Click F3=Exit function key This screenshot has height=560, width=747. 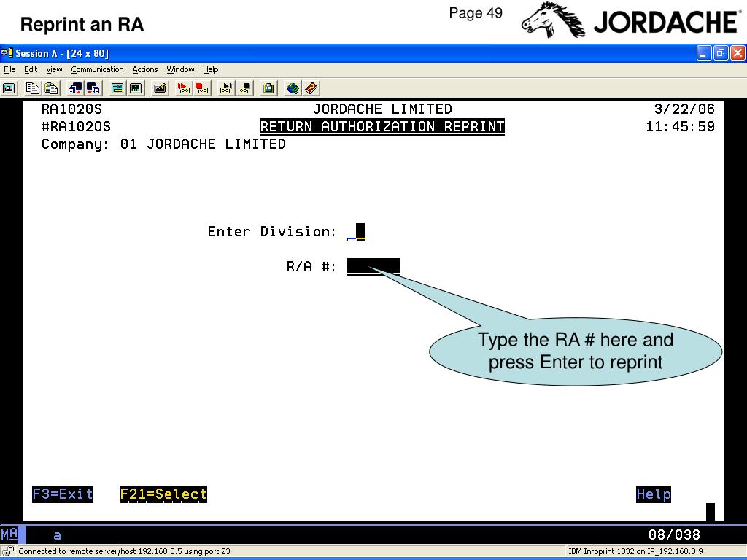coord(63,494)
